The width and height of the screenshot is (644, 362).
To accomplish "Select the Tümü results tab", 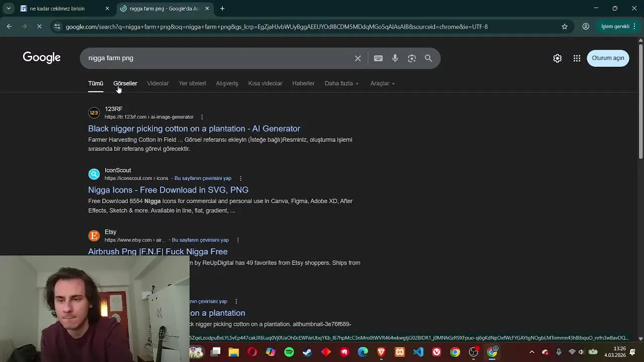I will pyautogui.click(x=96, y=83).
